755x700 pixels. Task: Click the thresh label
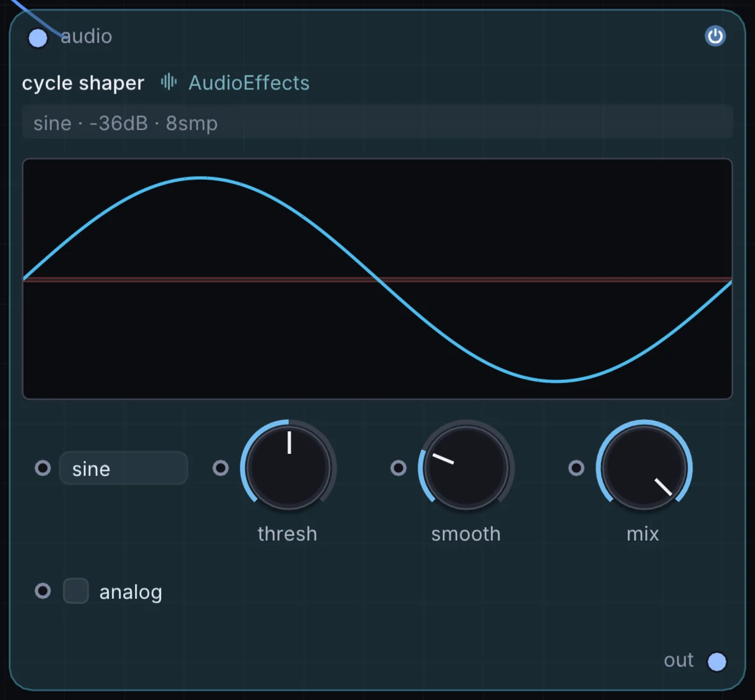coord(288,534)
